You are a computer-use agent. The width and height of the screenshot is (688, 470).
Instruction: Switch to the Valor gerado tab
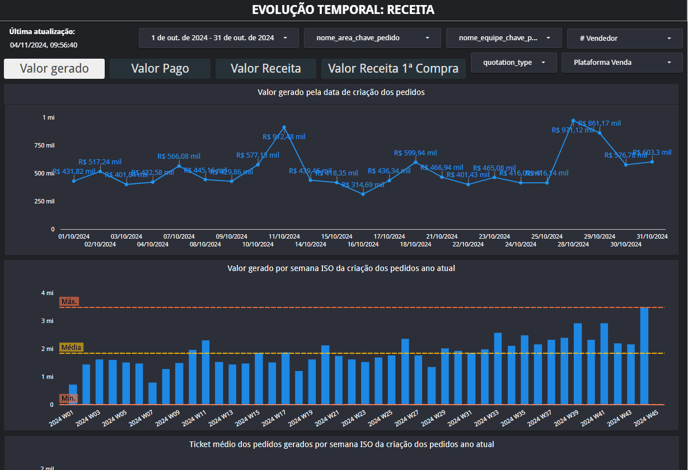pyautogui.click(x=54, y=69)
